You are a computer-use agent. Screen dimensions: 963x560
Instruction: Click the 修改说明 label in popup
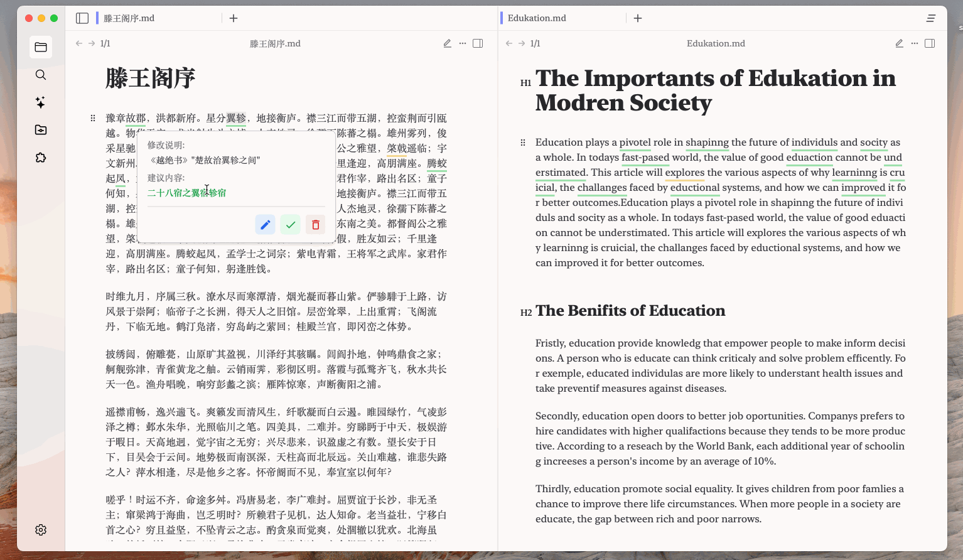(166, 145)
